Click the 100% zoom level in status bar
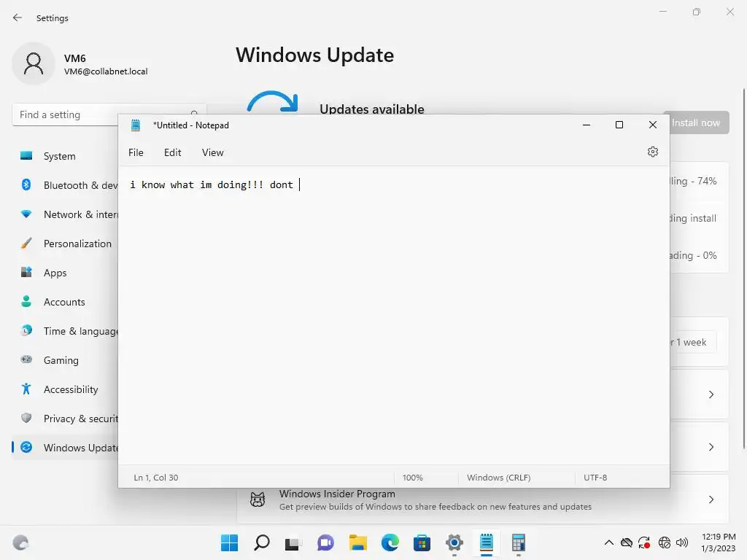This screenshot has width=747, height=560. (x=413, y=478)
